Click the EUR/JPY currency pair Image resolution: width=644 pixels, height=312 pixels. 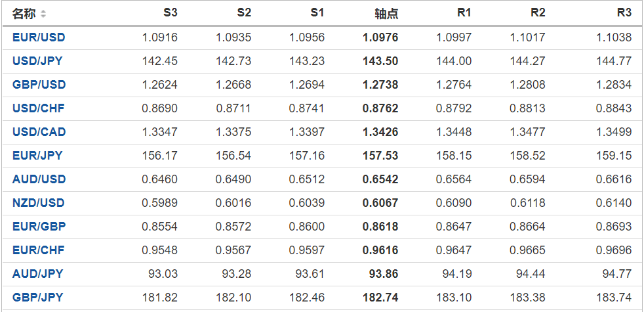[x=37, y=156]
